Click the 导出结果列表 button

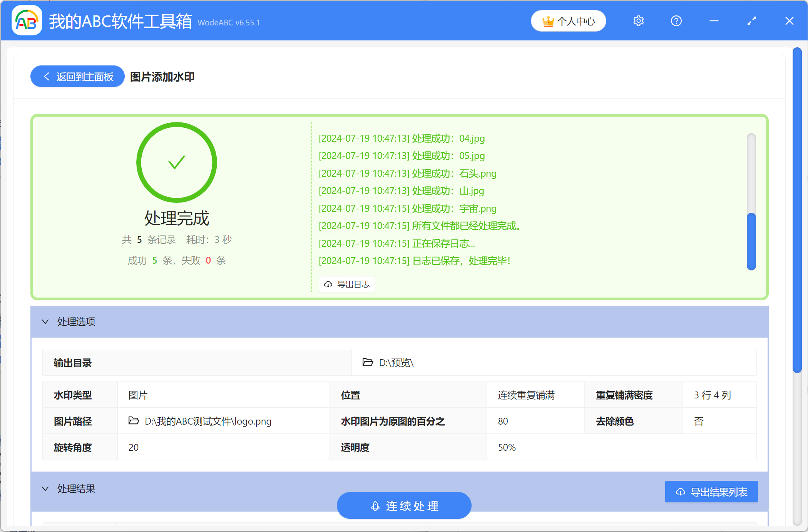click(711, 492)
